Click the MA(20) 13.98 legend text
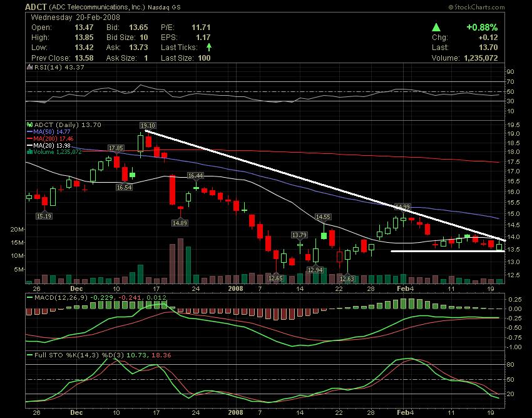The image size is (532, 418). (52, 146)
